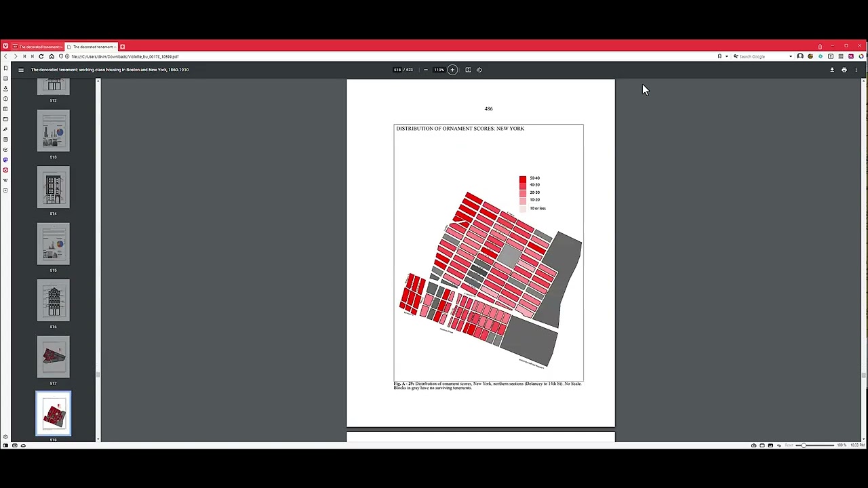The image size is (868, 488).
Task: Open the Translate panel in the side bar
Action: pos(5,129)
